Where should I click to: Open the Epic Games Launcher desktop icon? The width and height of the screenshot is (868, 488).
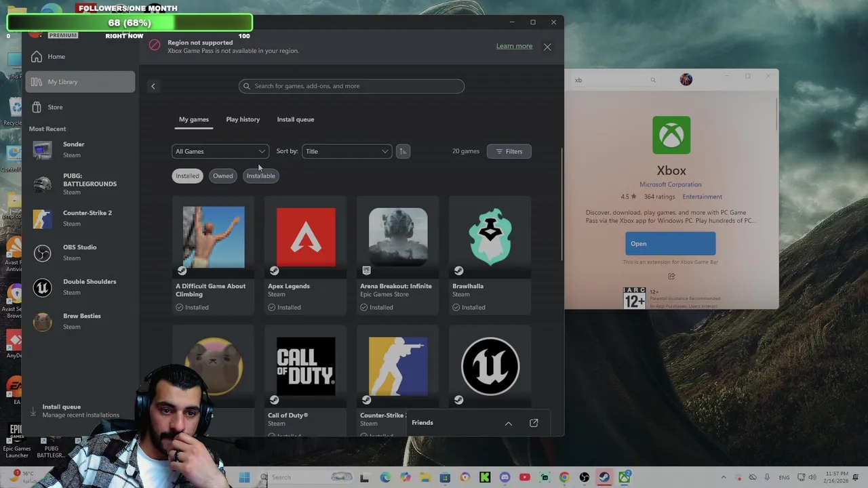(x=16, y=439)
